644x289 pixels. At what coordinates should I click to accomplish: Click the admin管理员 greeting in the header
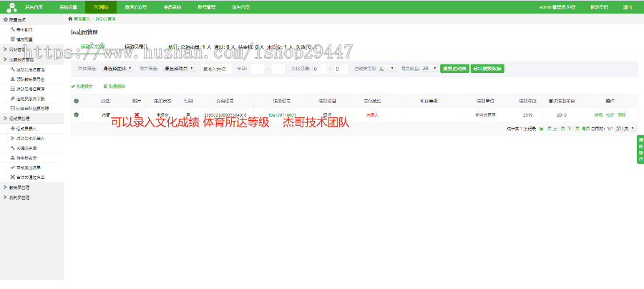[557, 7]
